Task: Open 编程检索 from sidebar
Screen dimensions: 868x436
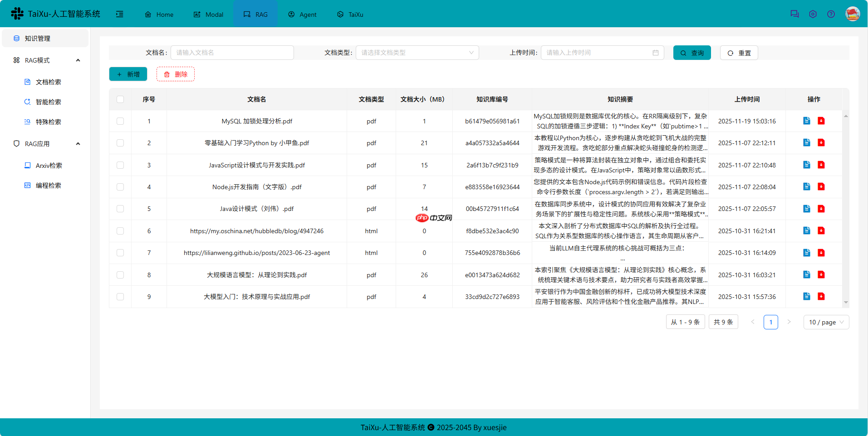Action: click(x=49, y=185)
